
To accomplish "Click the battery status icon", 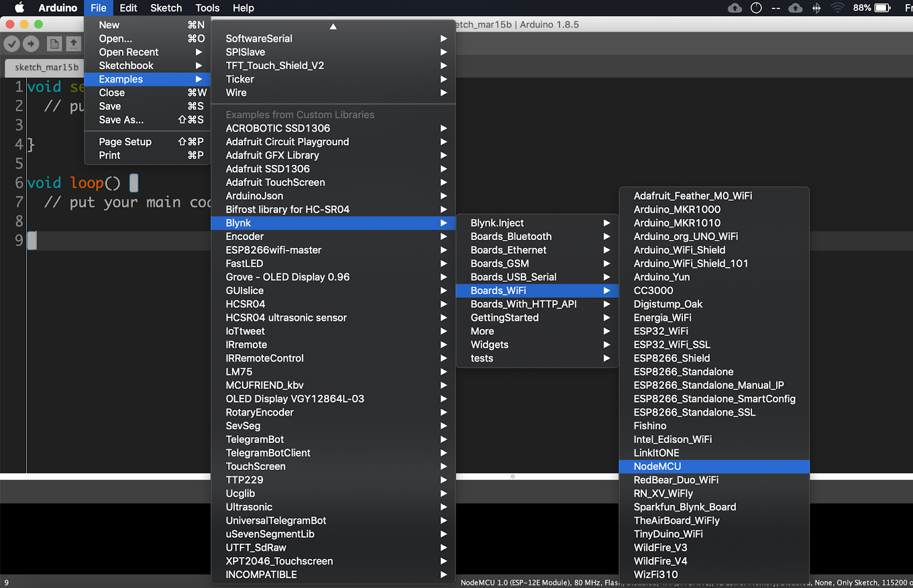I will click(x=883, y=8).
